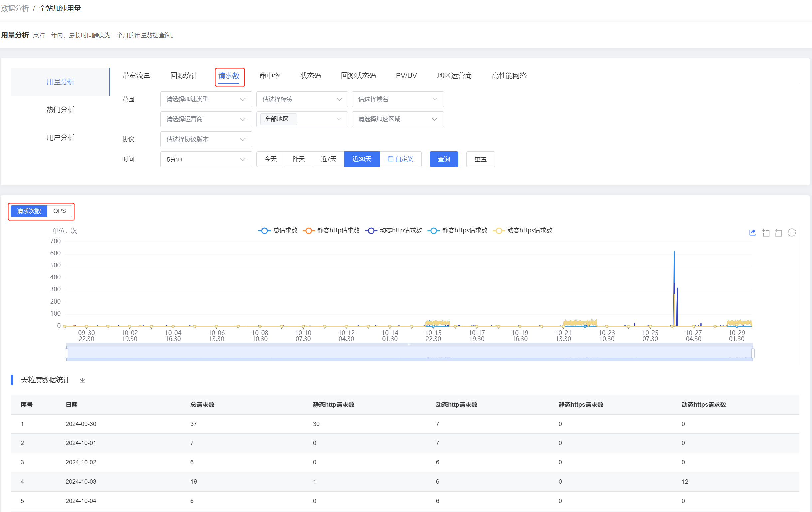Click date cell 2024-10-03
The width and height of the screenshot is (812, 512).
[81, 482]
